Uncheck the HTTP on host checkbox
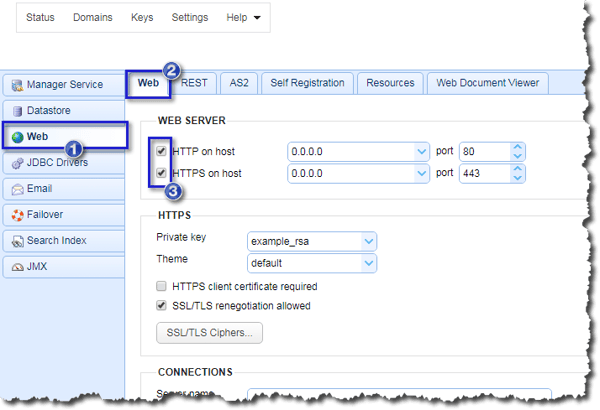The height and width of the screenshot is (410, 600). (x=161, y=151)
